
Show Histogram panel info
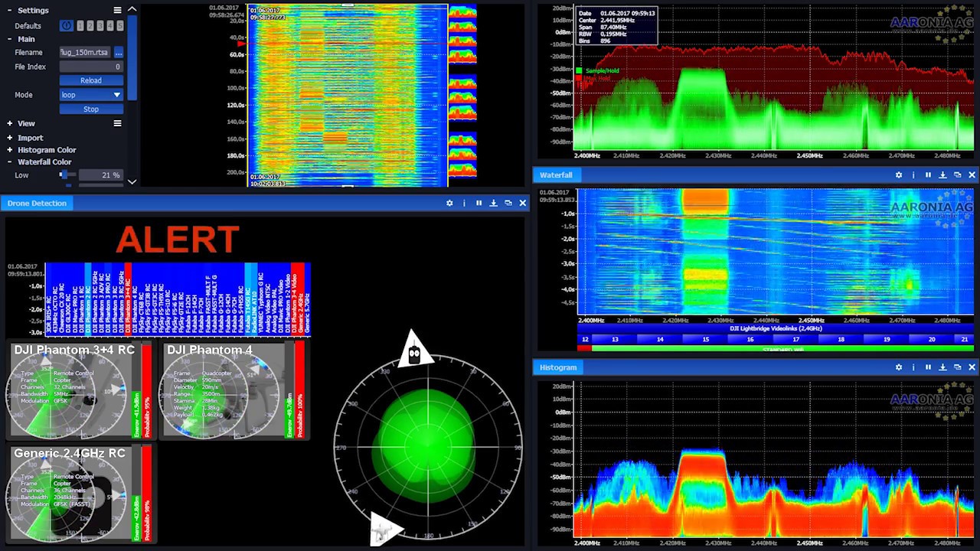click(x=913, y=367)
